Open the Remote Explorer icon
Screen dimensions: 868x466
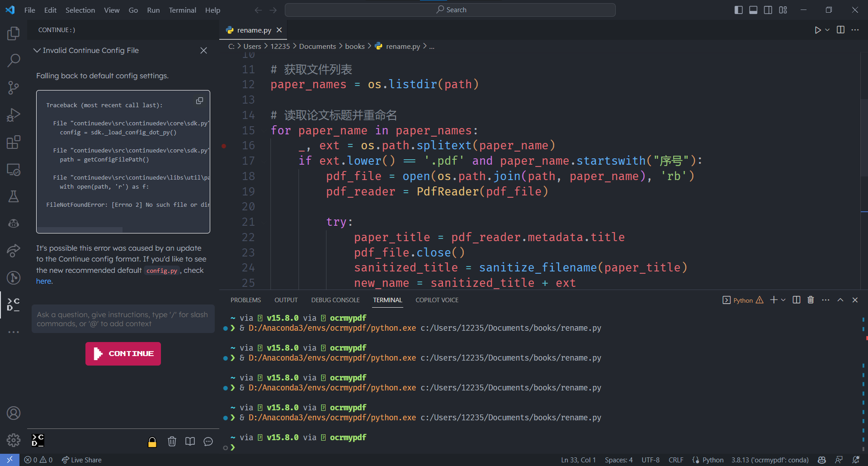pyautogui.click(x=14, y=169)
